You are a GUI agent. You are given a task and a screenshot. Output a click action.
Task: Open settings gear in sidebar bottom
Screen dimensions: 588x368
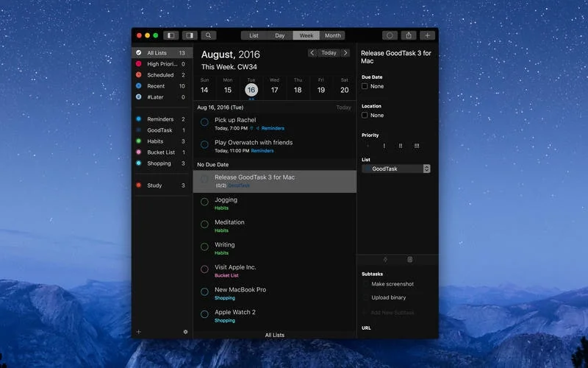tap(185, 332)
